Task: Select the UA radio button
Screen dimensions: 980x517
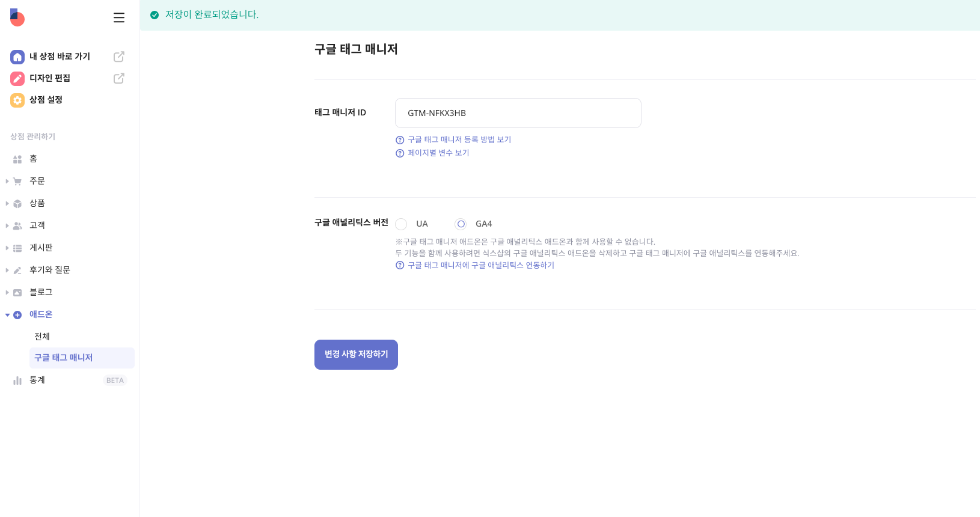Action: [x=401, y=224]
